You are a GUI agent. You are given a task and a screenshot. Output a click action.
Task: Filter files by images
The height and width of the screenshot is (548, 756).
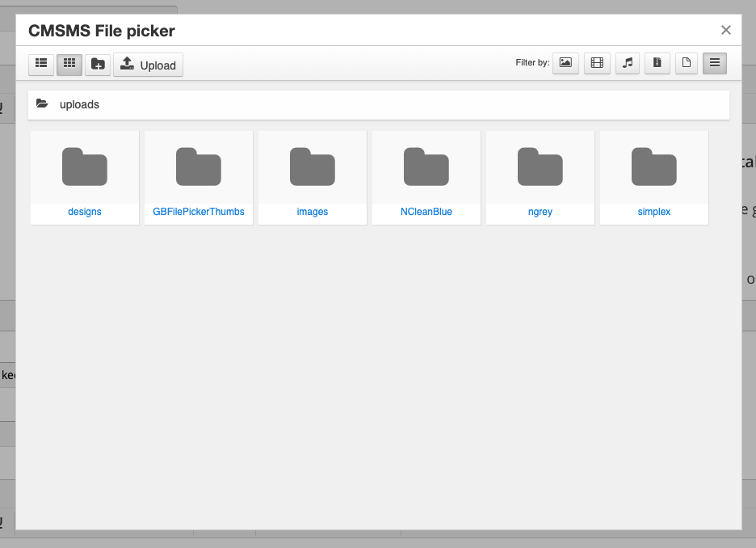[565, 63]
